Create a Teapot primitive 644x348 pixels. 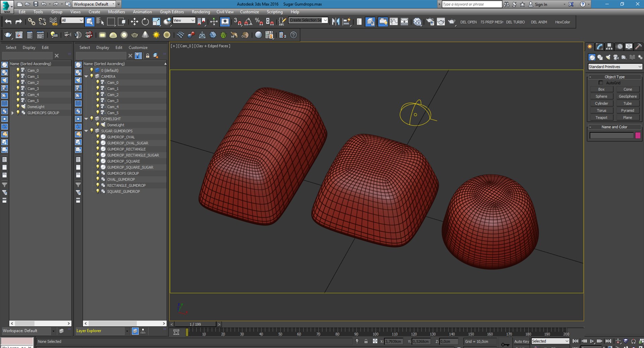click(x=601, y=118)
